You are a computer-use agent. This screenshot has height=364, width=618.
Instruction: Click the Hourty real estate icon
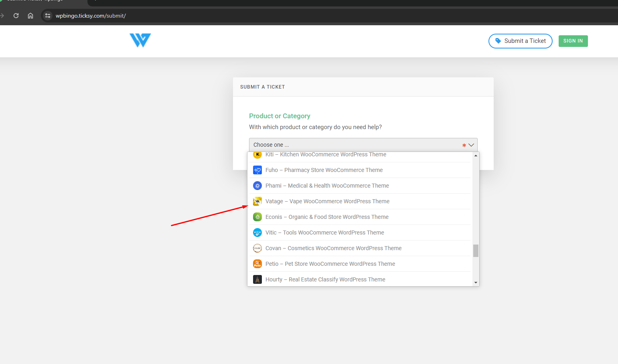point(257,279)
